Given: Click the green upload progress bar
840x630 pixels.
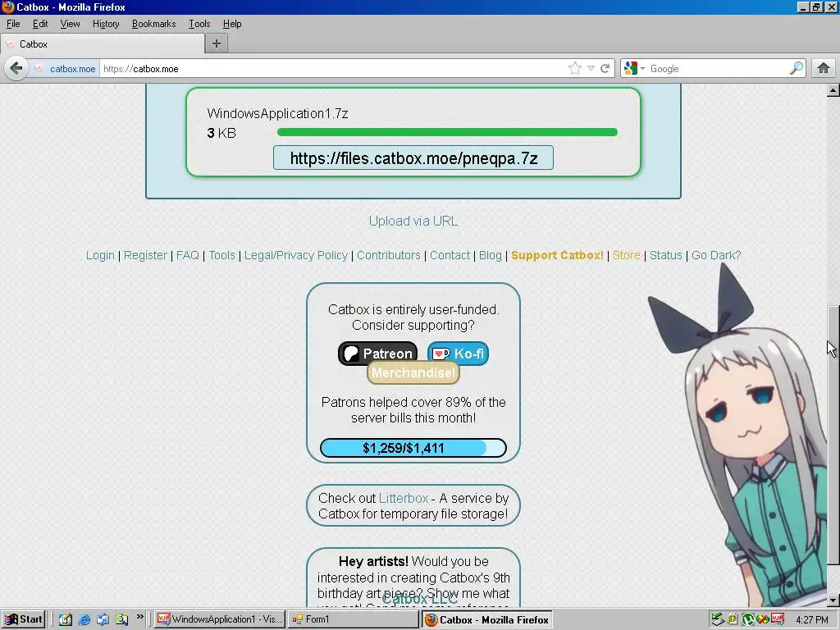Looking at the screenshot, I should click(x=447, y=132).
